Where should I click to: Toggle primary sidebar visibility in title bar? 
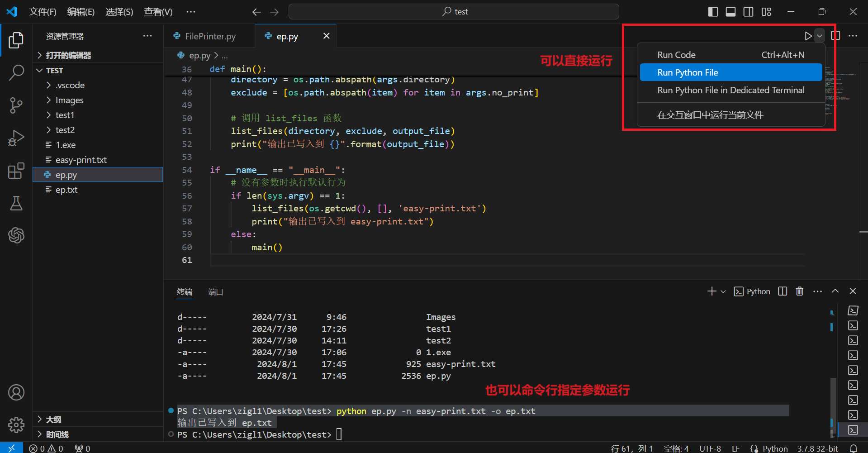tap(713, 12)
